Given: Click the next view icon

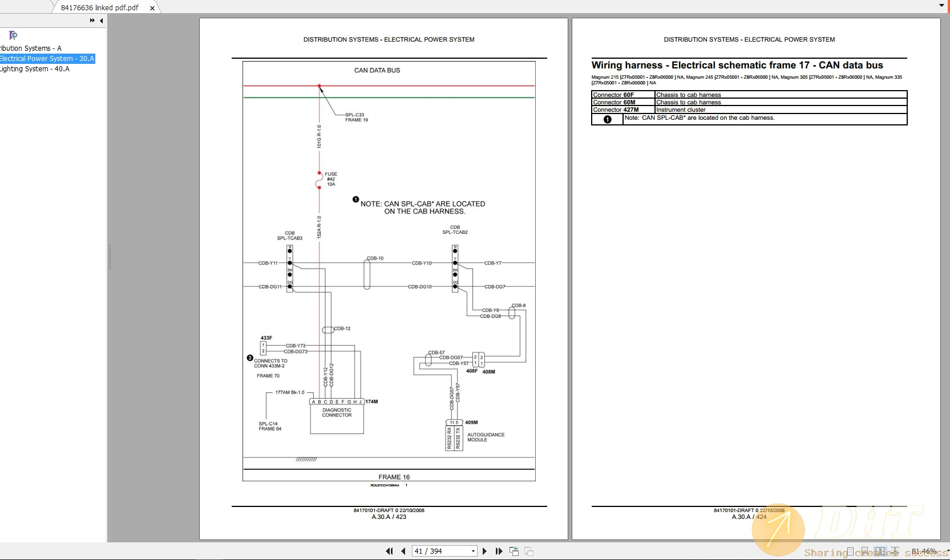Looking at the screenshot, I should [x=529, y=551].
